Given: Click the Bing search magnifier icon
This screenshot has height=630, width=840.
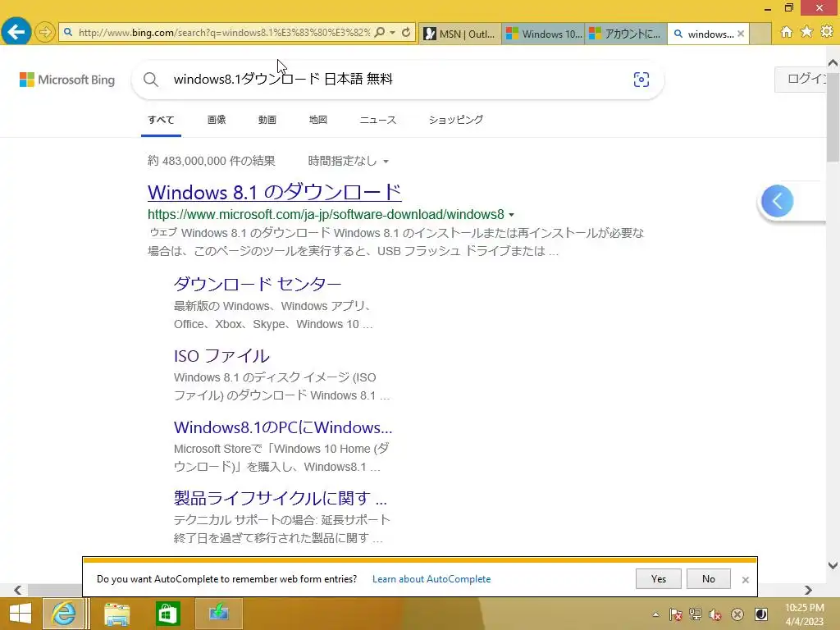Looking at the screenshot, I should coord(151,80).
